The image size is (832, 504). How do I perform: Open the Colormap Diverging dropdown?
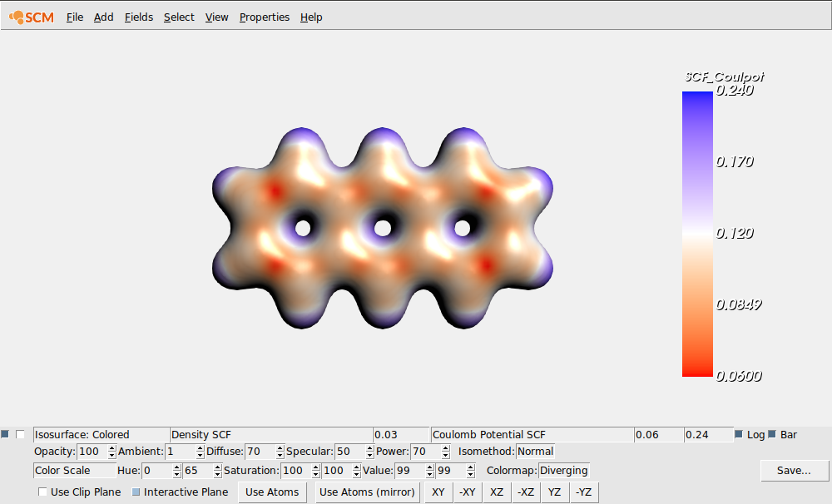pos(563,470)
